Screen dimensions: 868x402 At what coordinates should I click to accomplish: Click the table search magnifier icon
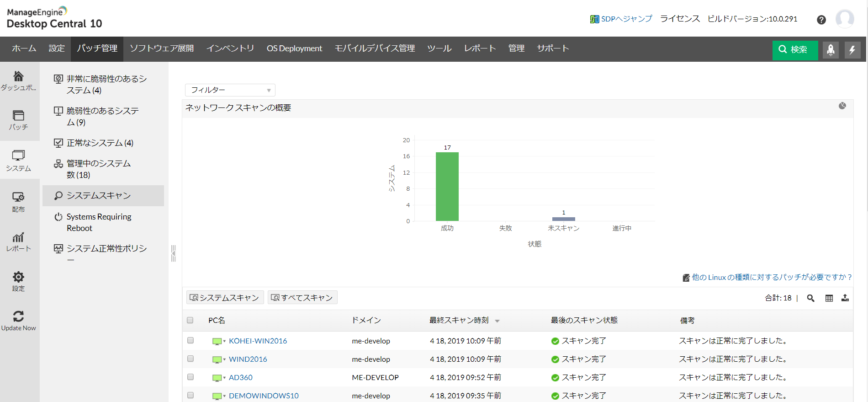[810, 298]
